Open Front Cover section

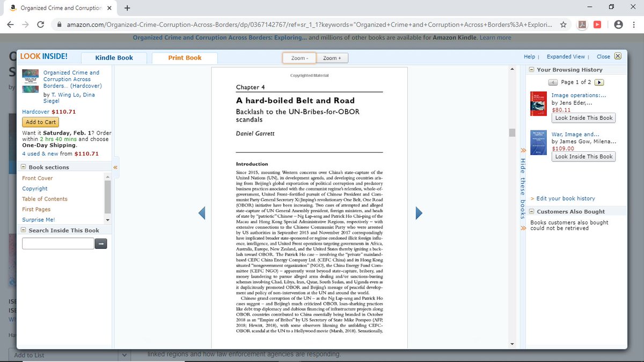tap(38, 178)
